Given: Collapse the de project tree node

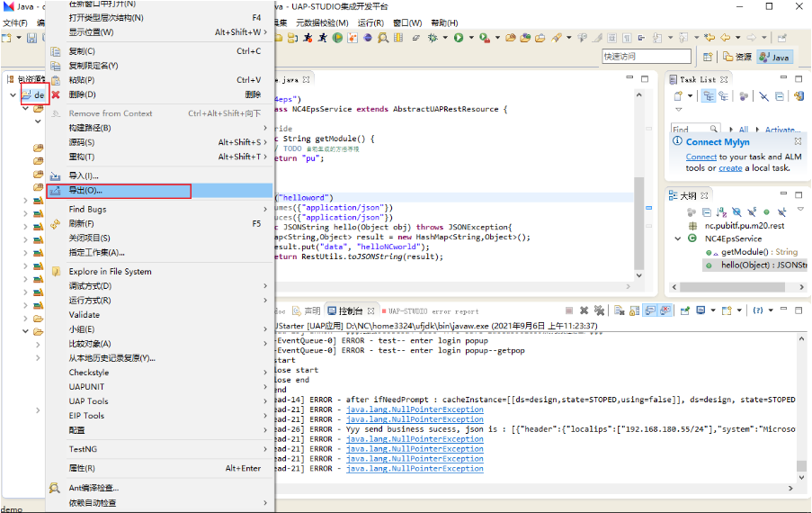Looking at the screenshot, I should [13, 94].
